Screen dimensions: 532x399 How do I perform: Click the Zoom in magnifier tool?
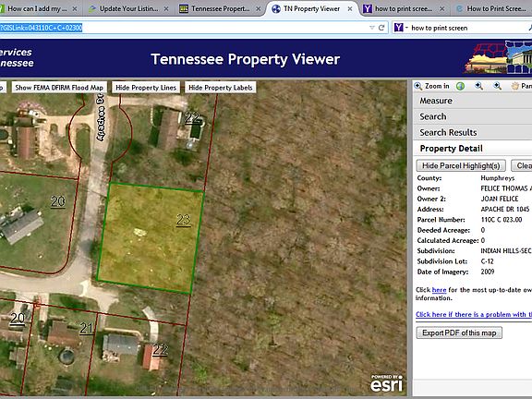[418, 86]
